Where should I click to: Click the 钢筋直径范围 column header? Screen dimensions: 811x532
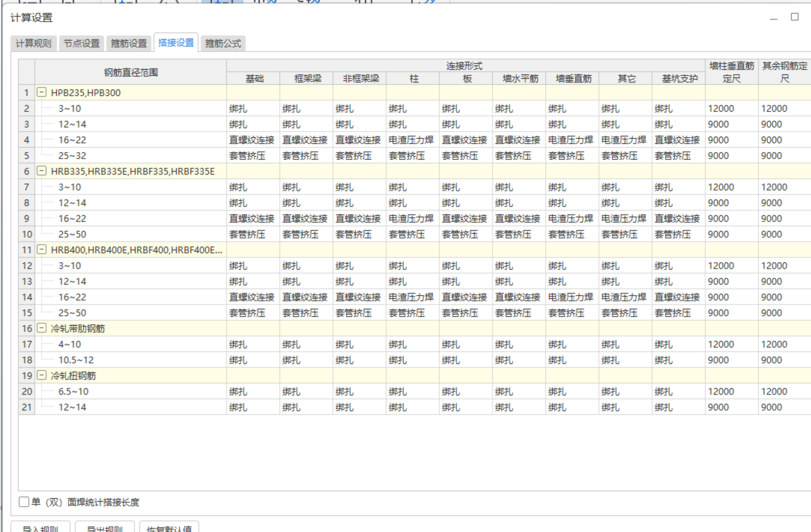(x=131, y=72)
